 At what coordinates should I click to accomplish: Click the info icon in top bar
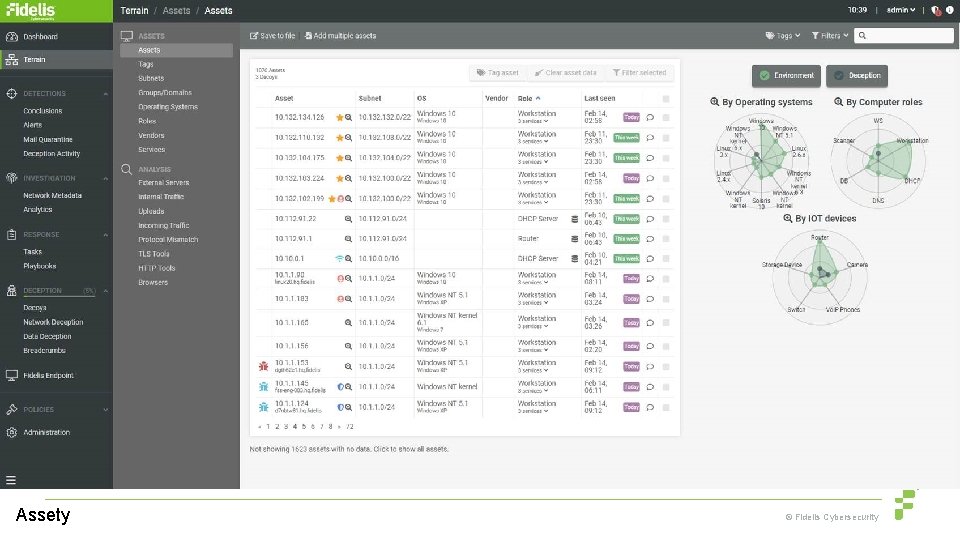(950, 10)
